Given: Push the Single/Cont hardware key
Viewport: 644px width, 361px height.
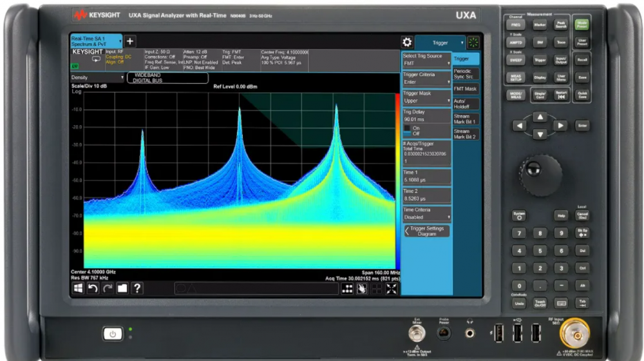Looking at the screenshot, I should (540, 95).
